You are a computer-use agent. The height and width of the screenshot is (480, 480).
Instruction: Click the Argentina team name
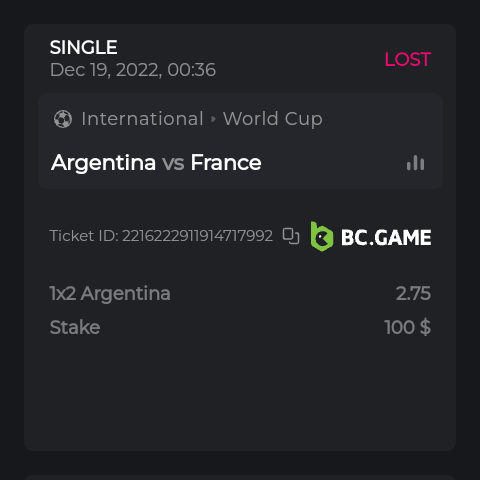104,163
